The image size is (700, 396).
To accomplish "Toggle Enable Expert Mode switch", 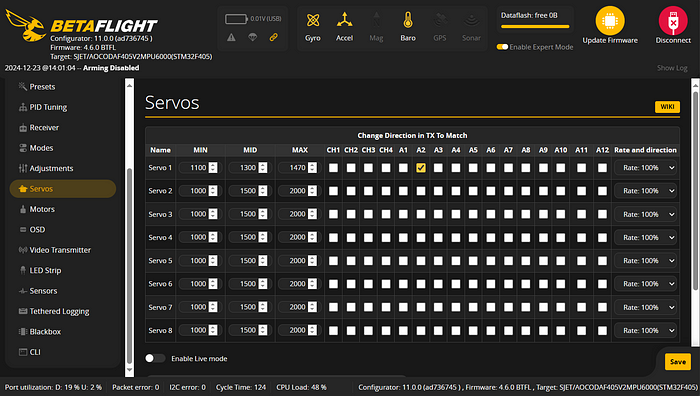I will pyautogui.click(x=502, y=47).
